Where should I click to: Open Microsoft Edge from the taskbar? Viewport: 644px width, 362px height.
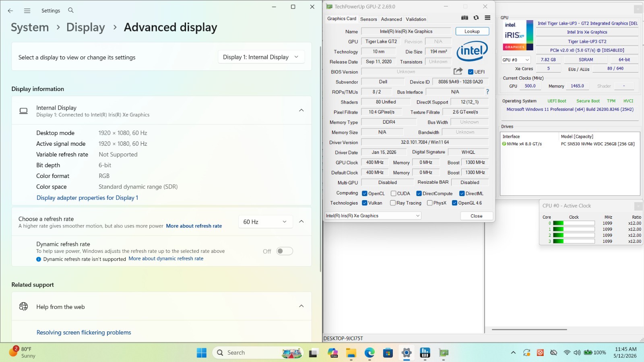[x=369, y=353]
